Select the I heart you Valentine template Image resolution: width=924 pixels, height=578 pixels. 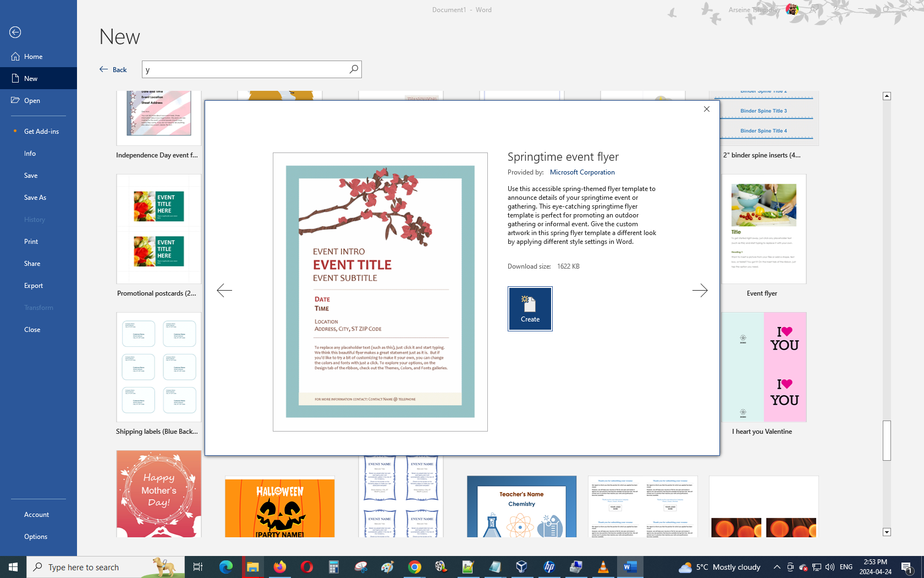[763, 368]
